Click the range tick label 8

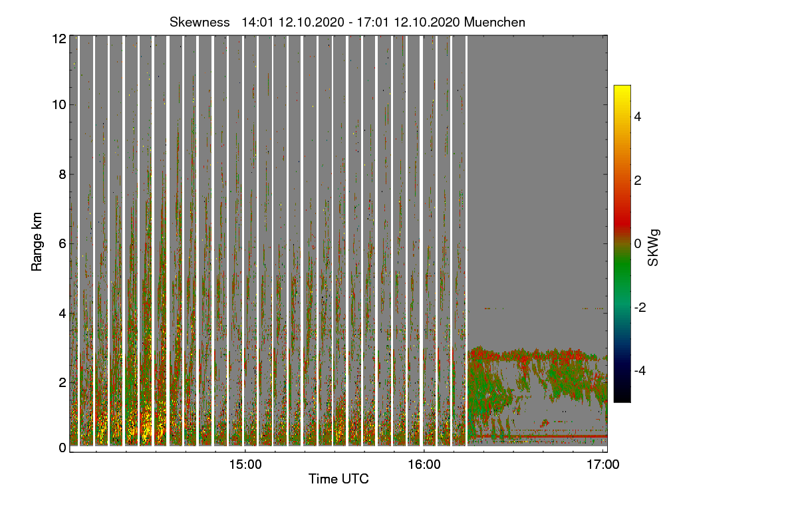[x=62, y=174]
